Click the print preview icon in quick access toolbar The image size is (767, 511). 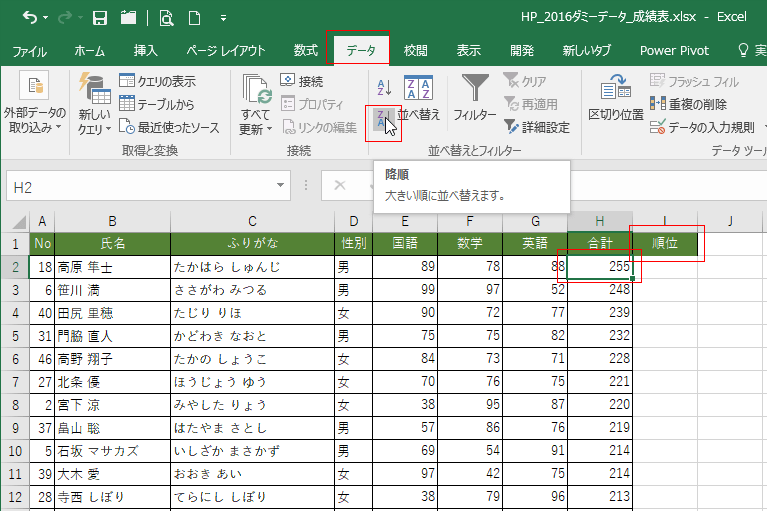[166, 18]
